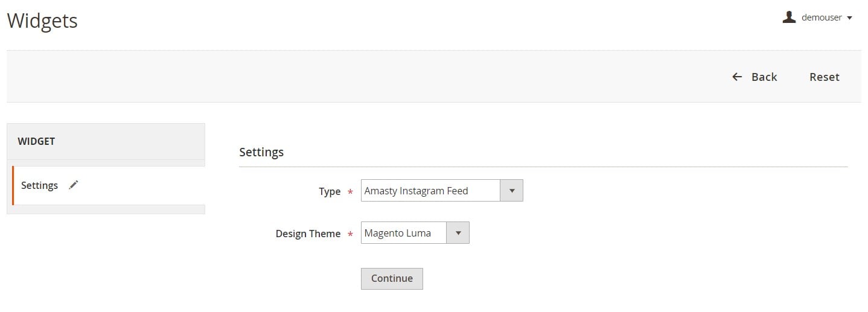This screenshot has width=868, height=312.
Task: Go back using the Back label
Action: 764,77
